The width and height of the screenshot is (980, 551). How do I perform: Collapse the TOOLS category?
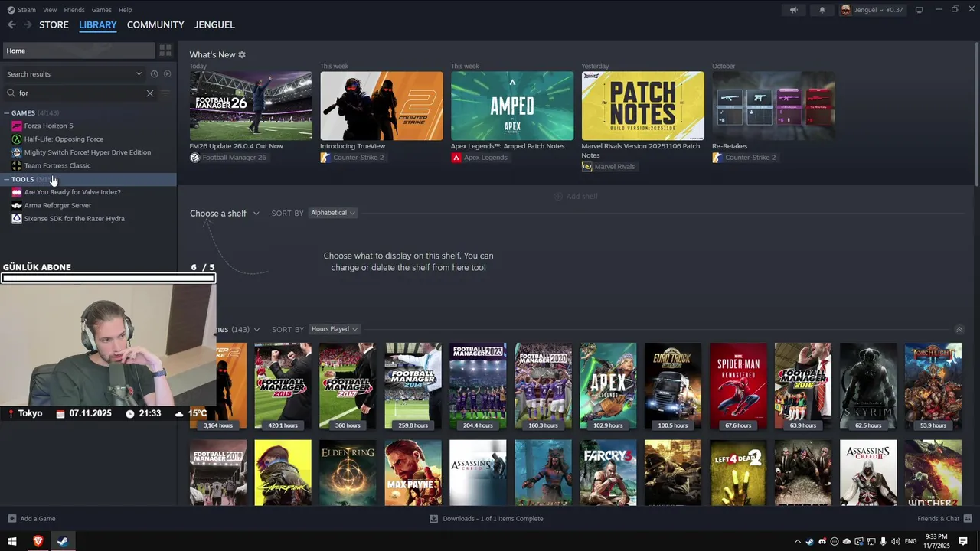pyautogui.click(x=6, y=179)
